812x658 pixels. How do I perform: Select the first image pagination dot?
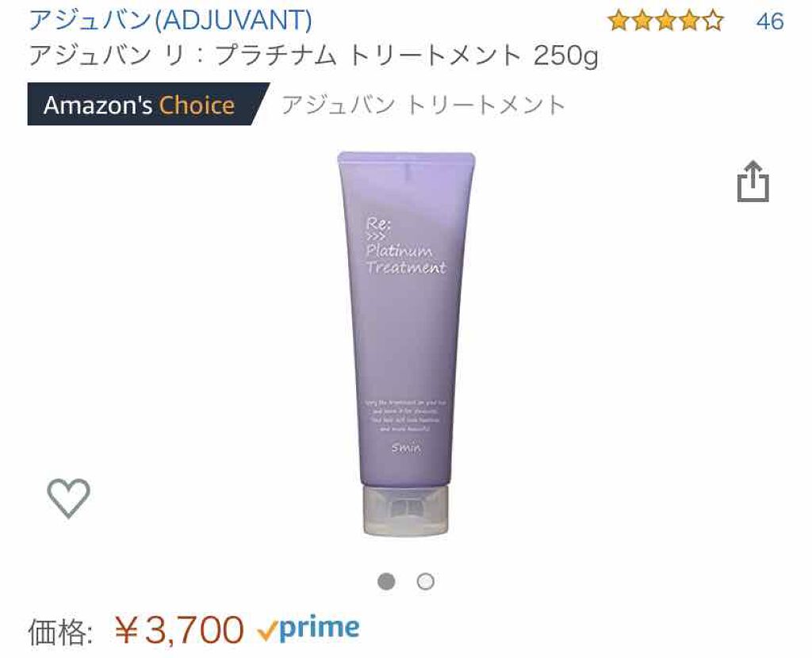click(x=386, y=581)
